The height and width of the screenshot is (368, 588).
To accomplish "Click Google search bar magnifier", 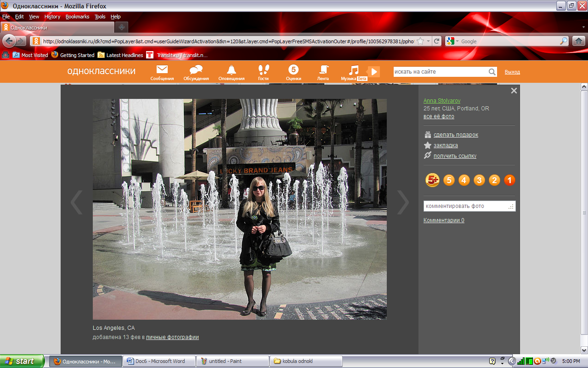I will click(x=564, y=41).
